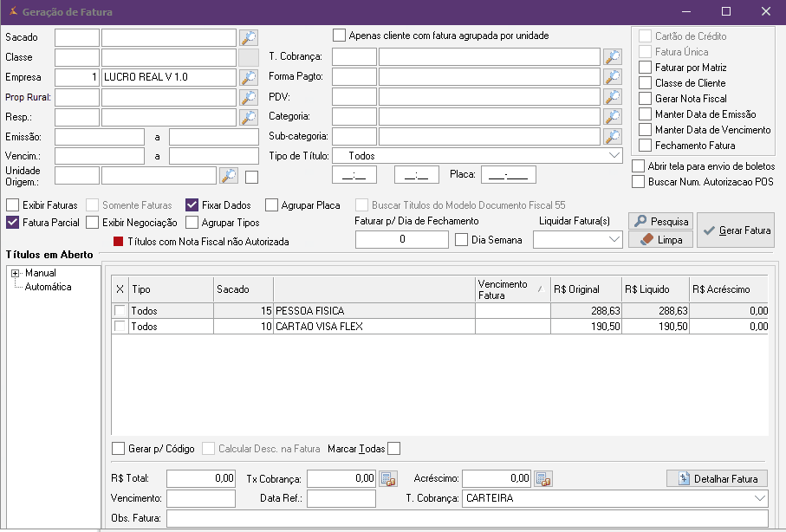
Task: Click the Acréscimo calculator icon
Action: click(542, 478)
